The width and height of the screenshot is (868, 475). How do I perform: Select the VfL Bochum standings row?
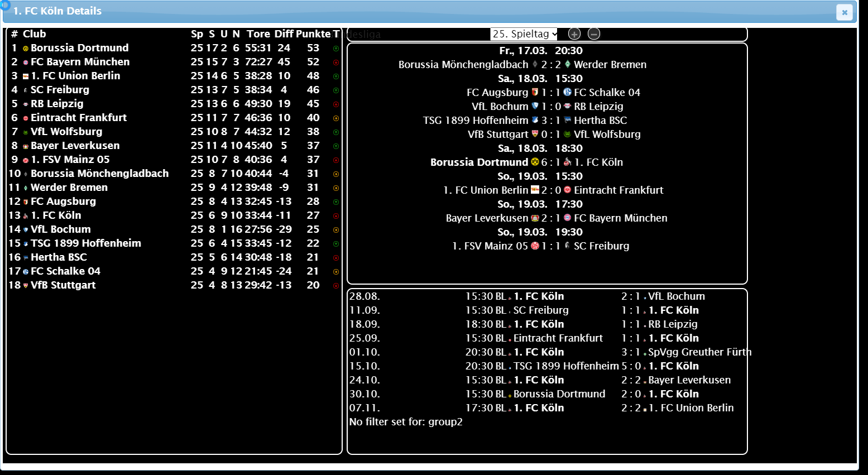(174, 229)
